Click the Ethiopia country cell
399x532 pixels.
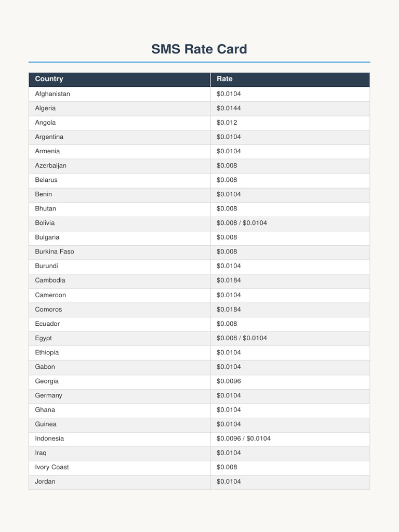click(119, 353)
